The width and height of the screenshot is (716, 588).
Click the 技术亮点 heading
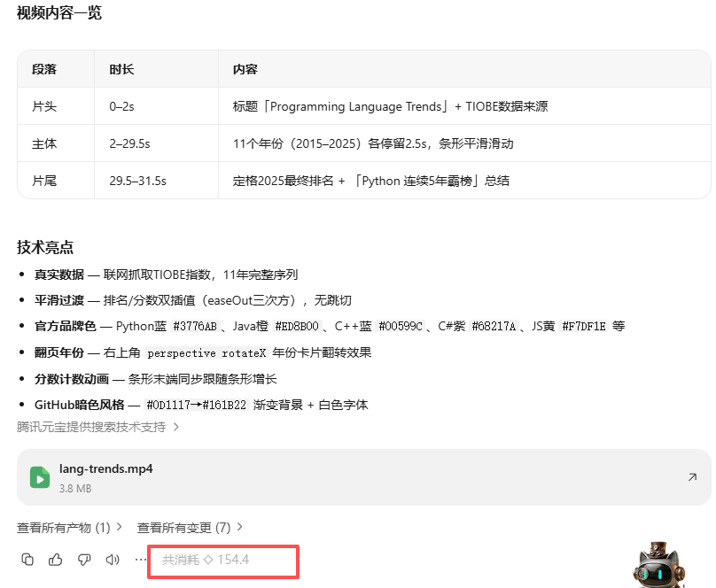point(44,247)
